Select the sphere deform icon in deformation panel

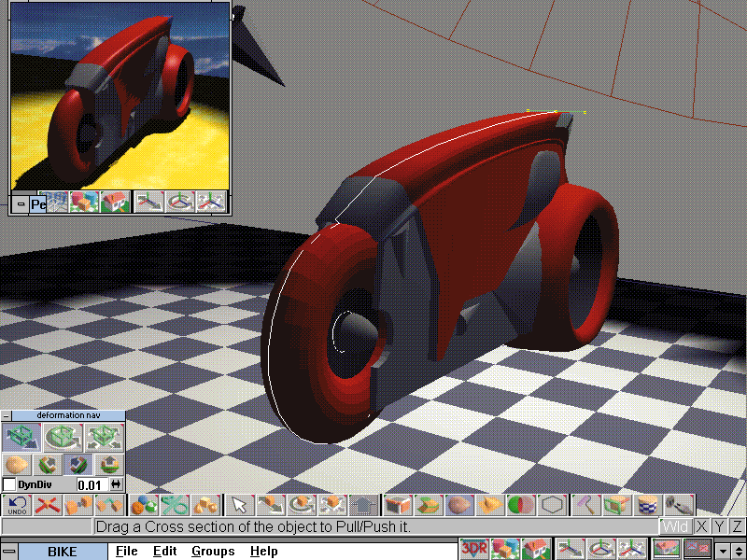[x=17, y=464]
